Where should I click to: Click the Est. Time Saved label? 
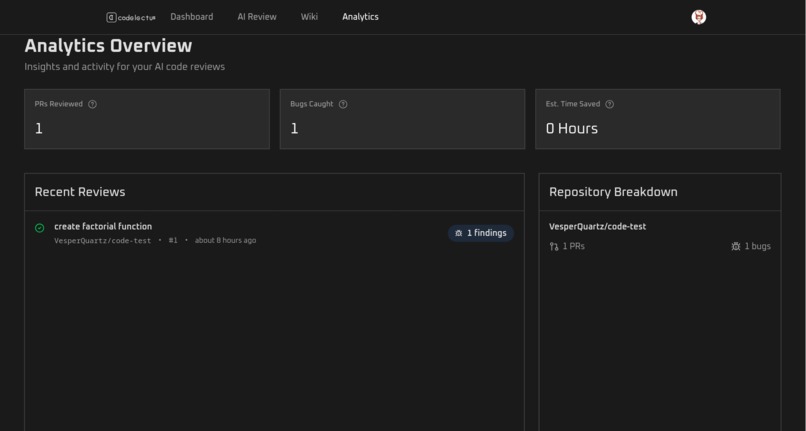pos(573,104)
